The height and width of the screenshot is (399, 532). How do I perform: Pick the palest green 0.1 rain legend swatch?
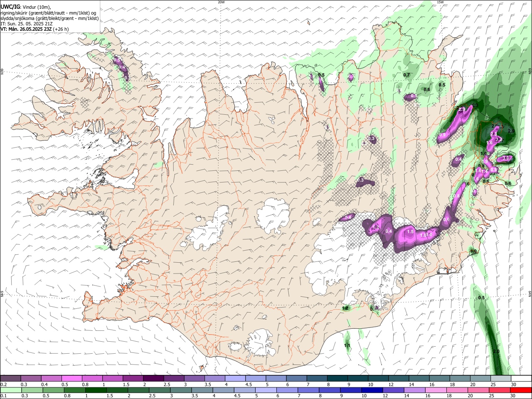coord(11,390)
